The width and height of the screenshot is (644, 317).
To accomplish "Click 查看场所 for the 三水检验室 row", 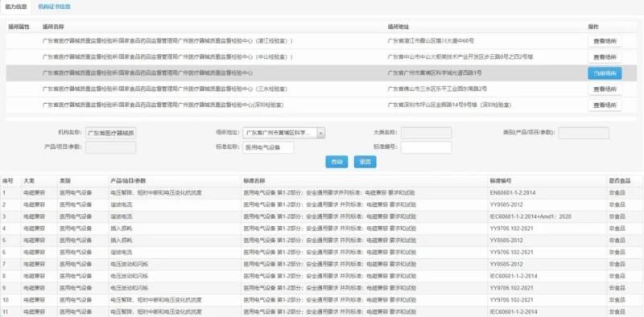I will 605,89.
